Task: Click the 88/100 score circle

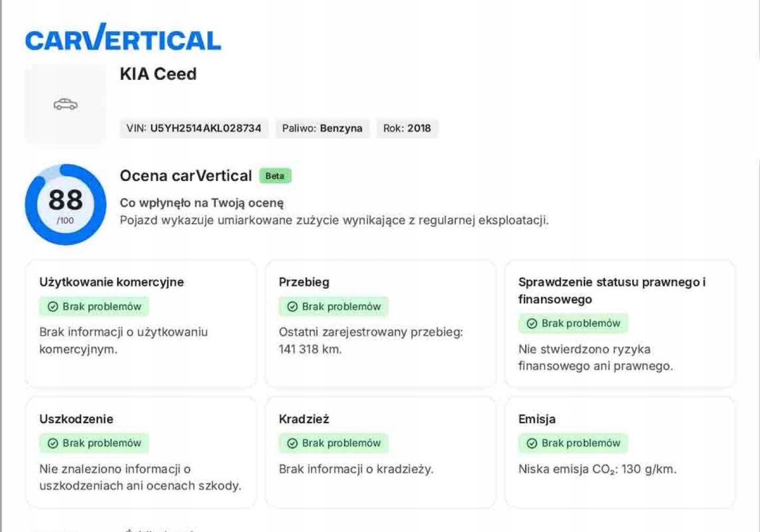Action: click(65, 204)
